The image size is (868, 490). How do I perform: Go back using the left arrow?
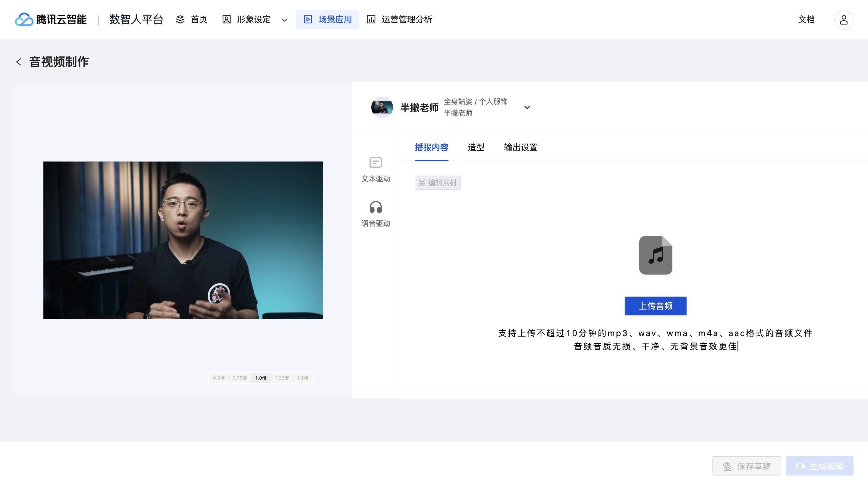point(18,62)
